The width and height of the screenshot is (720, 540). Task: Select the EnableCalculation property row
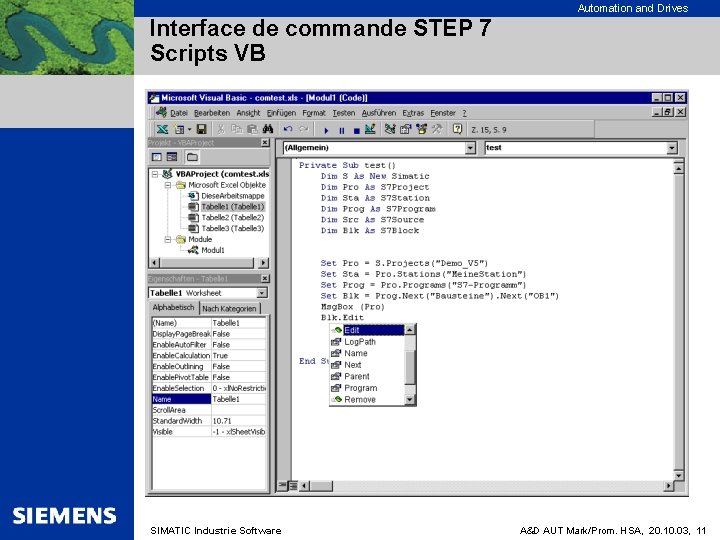click(209, 356)
